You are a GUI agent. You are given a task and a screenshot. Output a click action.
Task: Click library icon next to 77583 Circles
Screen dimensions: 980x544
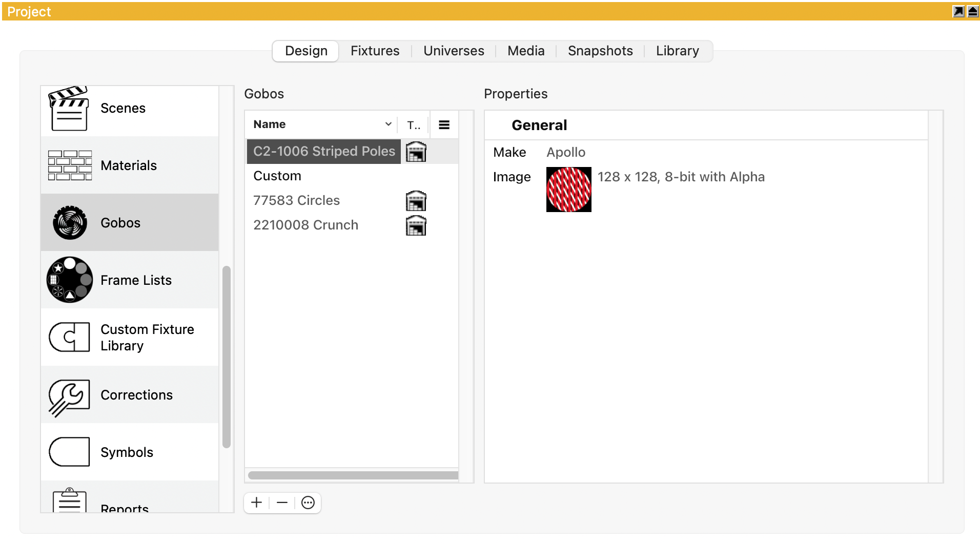coord(416,201)
